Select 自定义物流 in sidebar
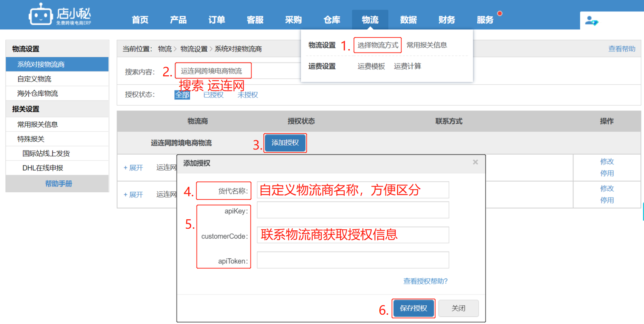Image resolution: width=644 pixels, height=324 pixels. [x=57, y=79]
